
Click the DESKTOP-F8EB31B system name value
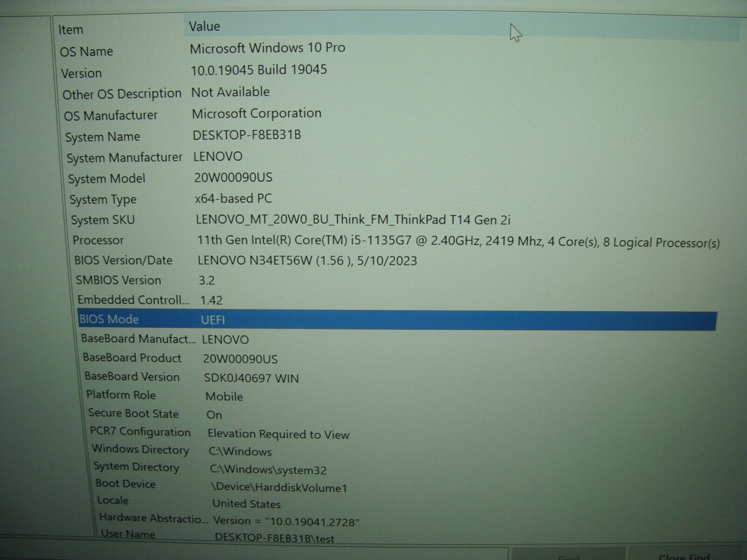(247, 135)
